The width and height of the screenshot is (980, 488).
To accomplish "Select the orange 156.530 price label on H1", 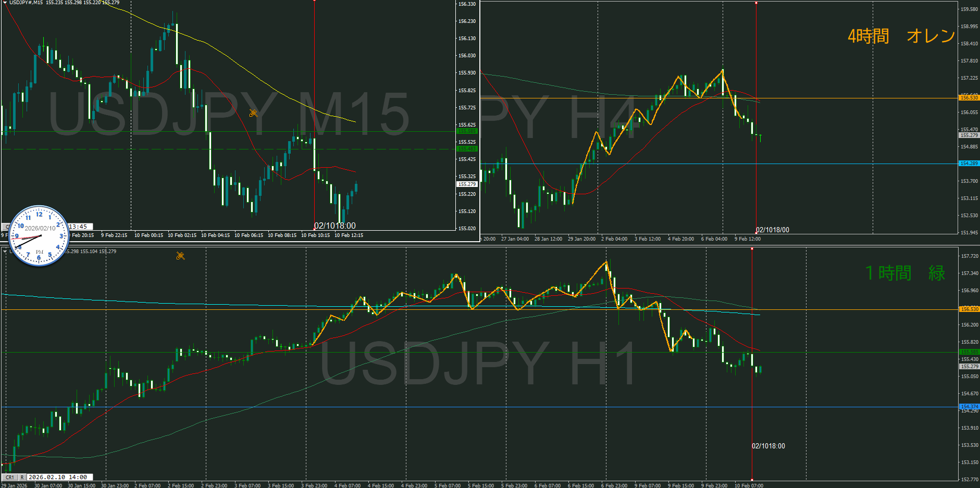I will [969, 309].
